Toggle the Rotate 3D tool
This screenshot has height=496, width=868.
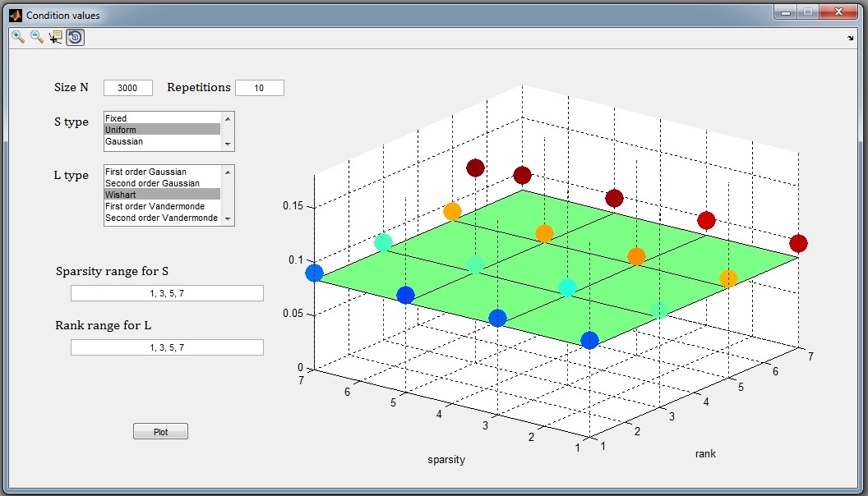[75, 37]
